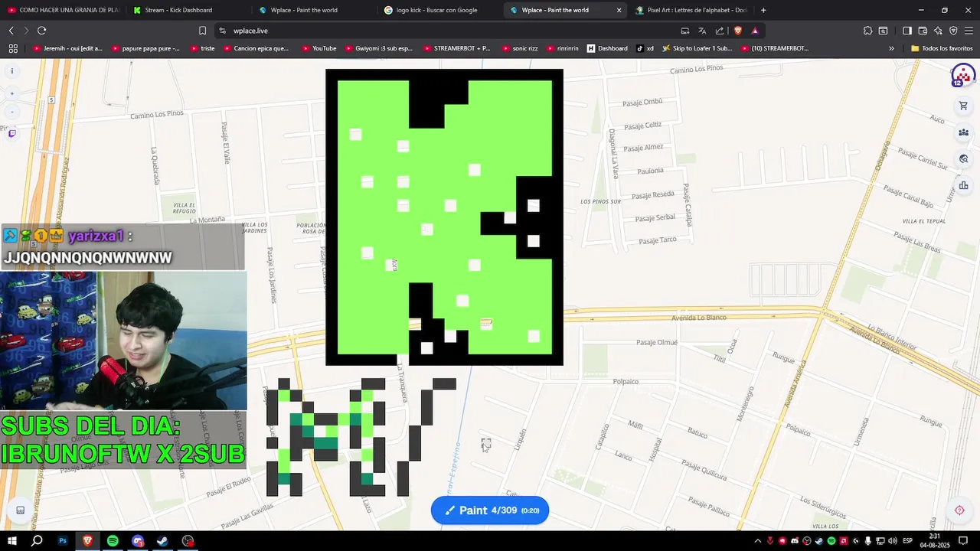Center map on my location
This screenshot has width=980, height=551.
959,510
